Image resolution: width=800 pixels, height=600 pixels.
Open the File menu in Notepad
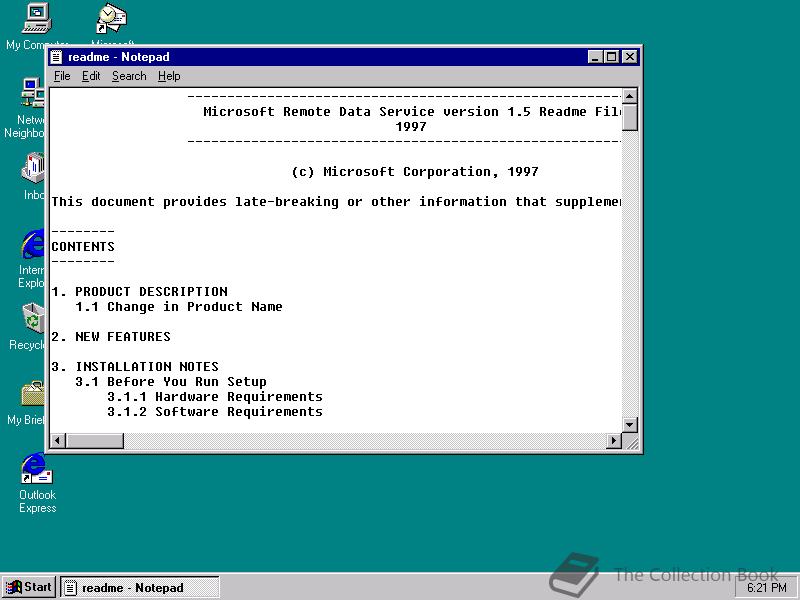point(62,76)
